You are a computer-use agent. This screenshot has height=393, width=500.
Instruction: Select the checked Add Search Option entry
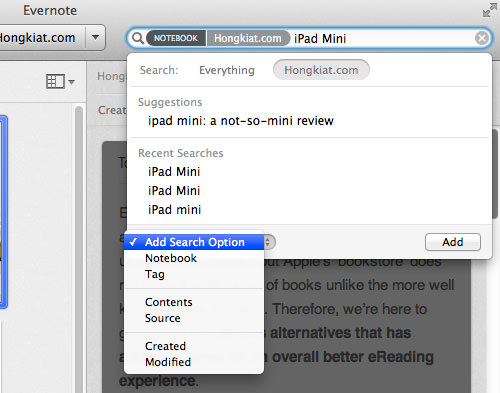(x=194, y=242)
